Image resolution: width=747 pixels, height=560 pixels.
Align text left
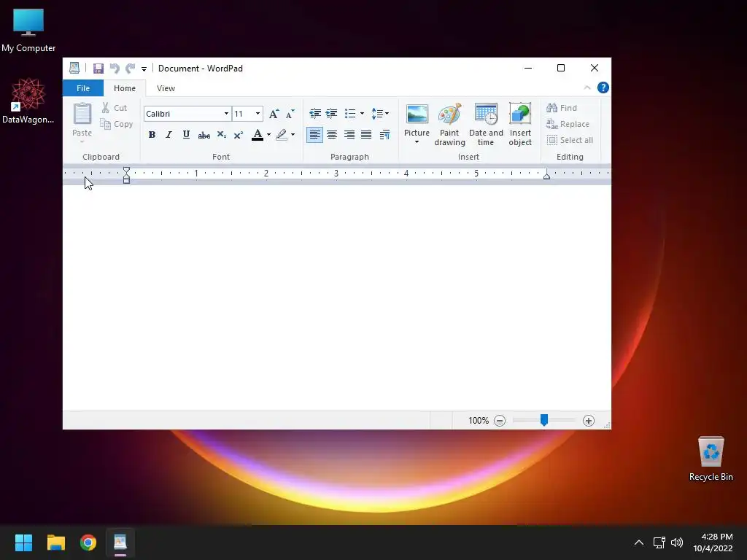click(314, 135)
